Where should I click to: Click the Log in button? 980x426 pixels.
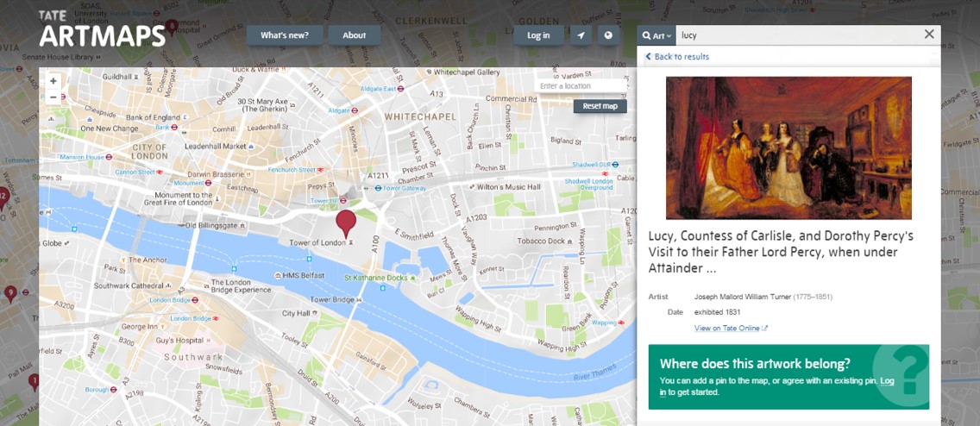(538, 35)
